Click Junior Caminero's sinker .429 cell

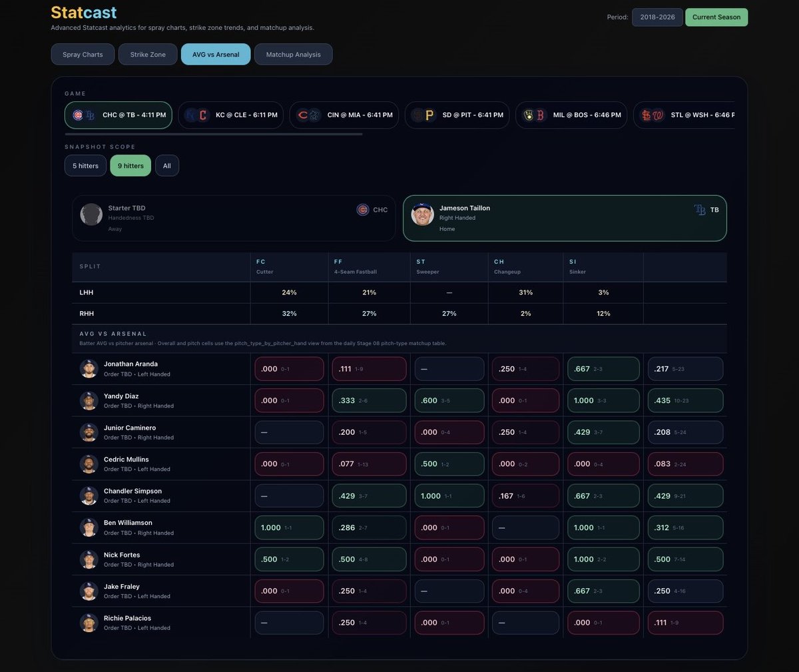click(x=603, y=432)
